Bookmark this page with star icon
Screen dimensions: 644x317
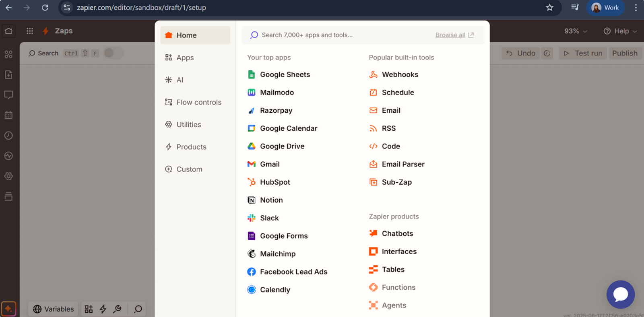point(549,8)
